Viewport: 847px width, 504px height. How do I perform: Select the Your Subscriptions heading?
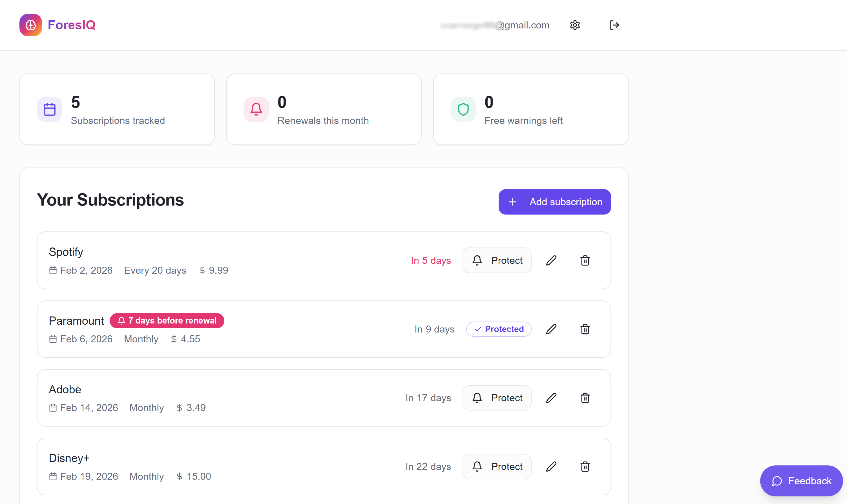click(110, 200)
